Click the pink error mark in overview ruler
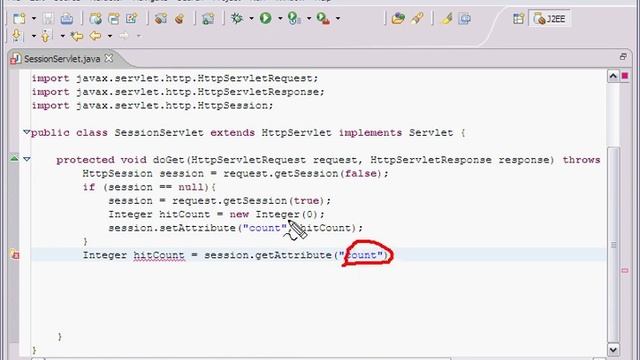This screenshot has width=640, height=360. (x=625, y=270)
